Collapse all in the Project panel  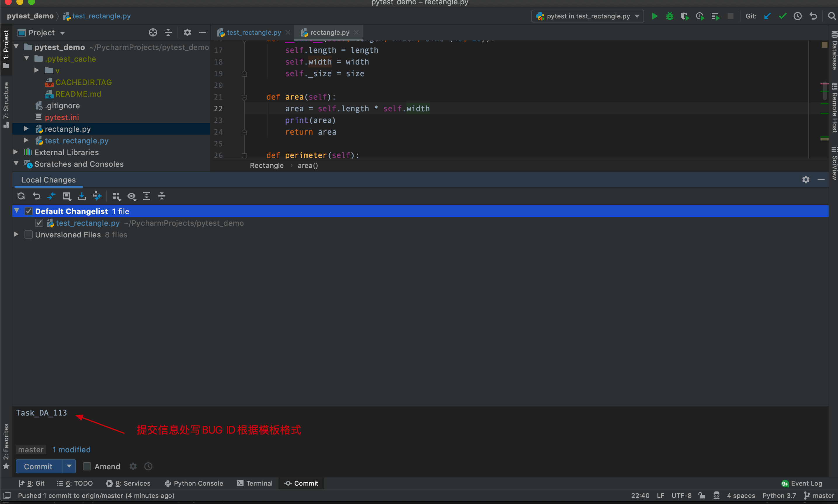point(168,32)
